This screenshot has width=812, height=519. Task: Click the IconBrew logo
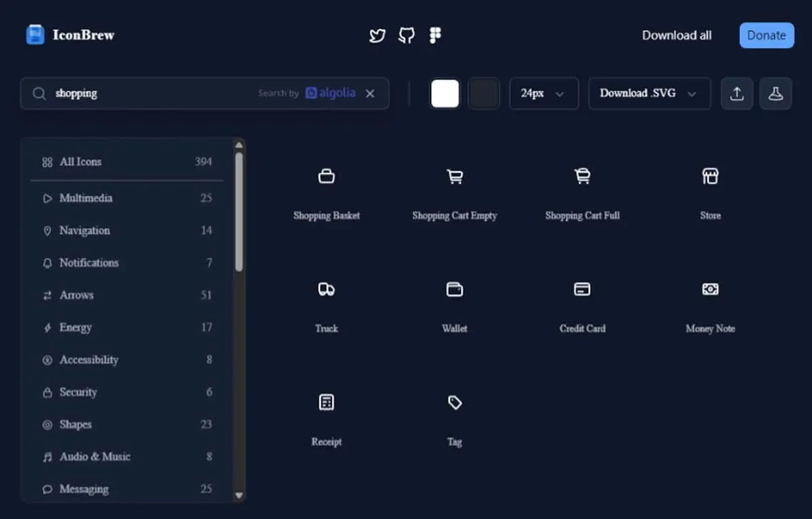coord(35,35)
